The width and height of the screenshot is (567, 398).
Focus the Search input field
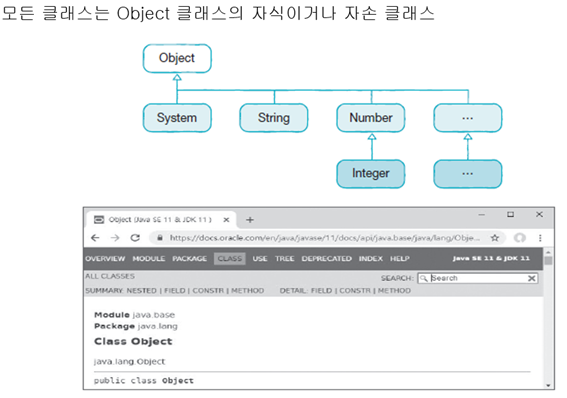coord(478,278)
